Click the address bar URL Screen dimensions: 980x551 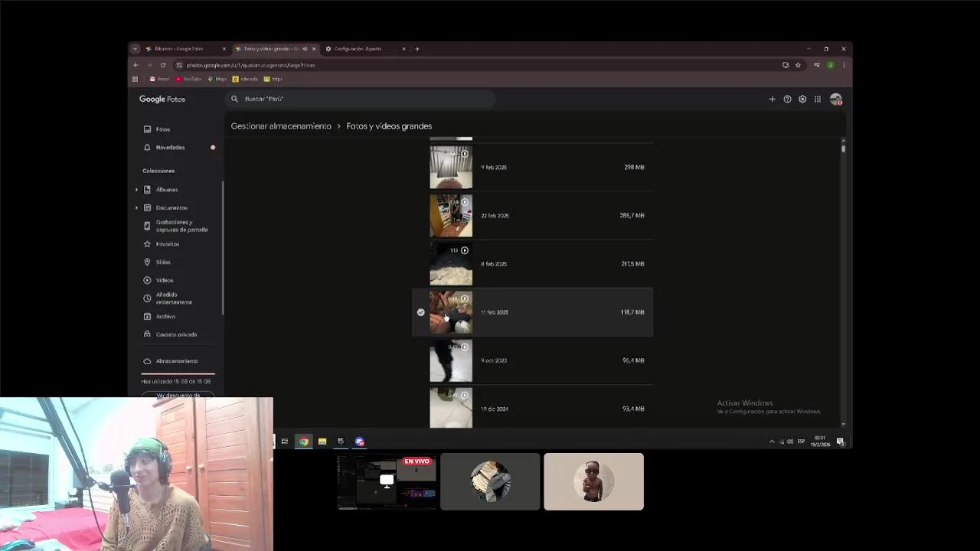point(250,65)
